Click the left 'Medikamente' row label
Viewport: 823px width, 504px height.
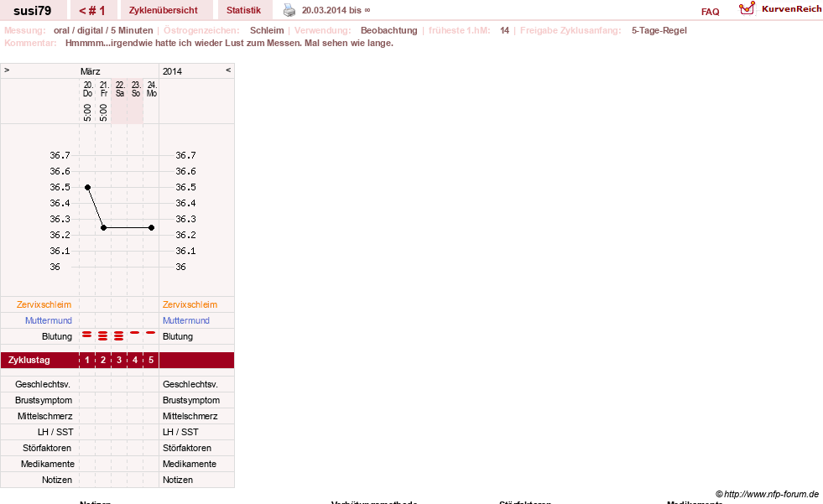47,464
